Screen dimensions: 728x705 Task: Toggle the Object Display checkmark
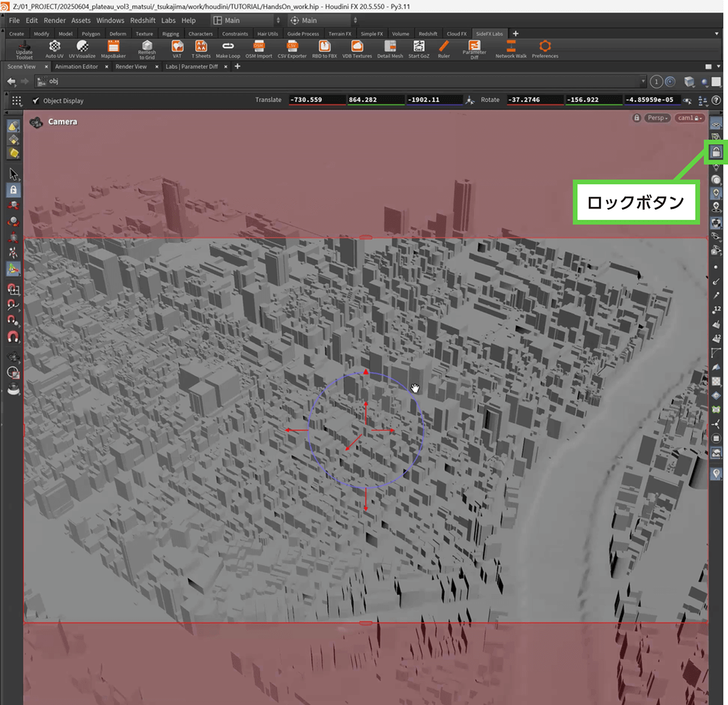coord(36,100)
